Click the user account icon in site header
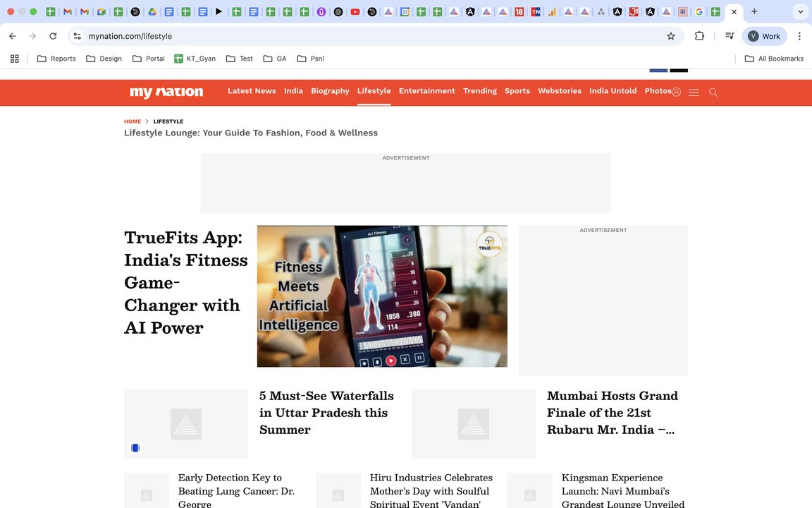This screenshot has height=508, width=812. tap(677, 92)
